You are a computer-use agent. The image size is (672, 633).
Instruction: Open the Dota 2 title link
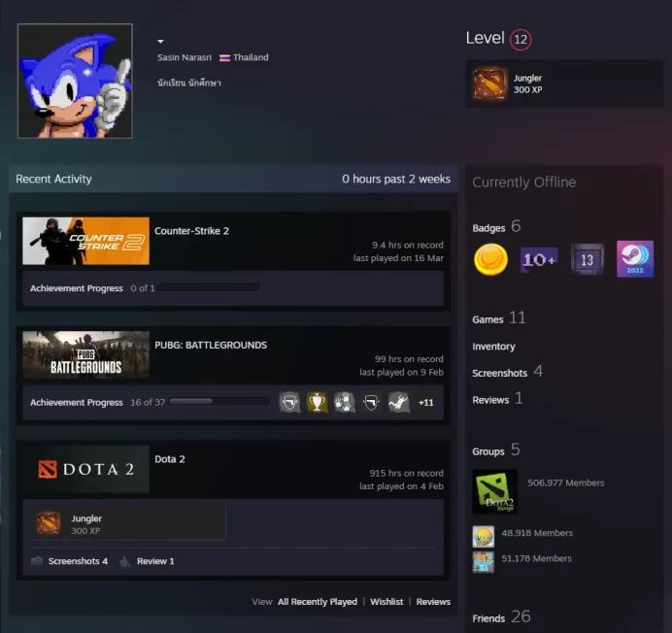point(170,459)
